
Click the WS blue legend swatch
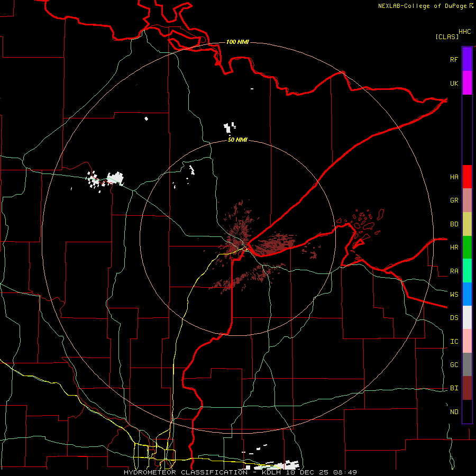(x=467, y=294)
